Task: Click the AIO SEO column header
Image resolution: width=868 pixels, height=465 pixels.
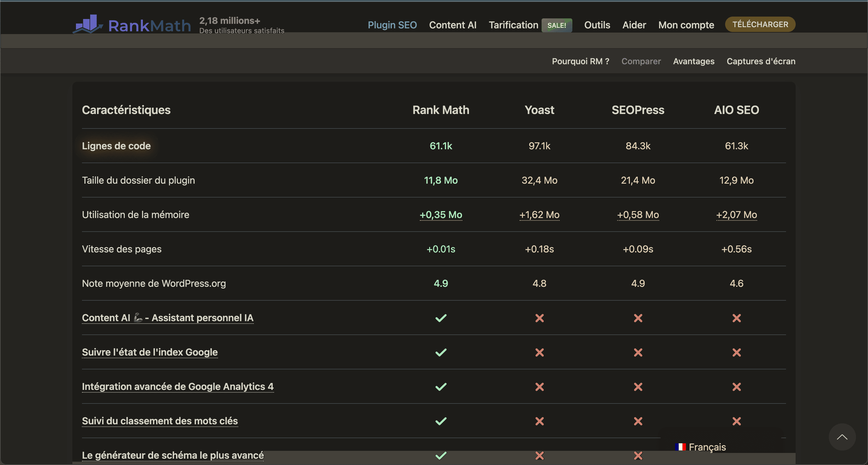Action: [736, 110]
